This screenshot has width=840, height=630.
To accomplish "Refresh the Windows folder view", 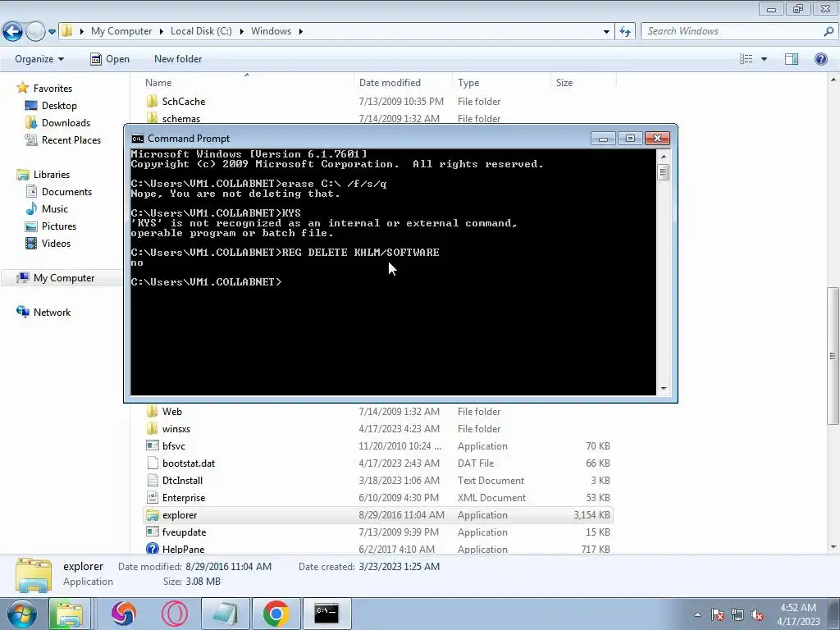I will coord(625,32).
